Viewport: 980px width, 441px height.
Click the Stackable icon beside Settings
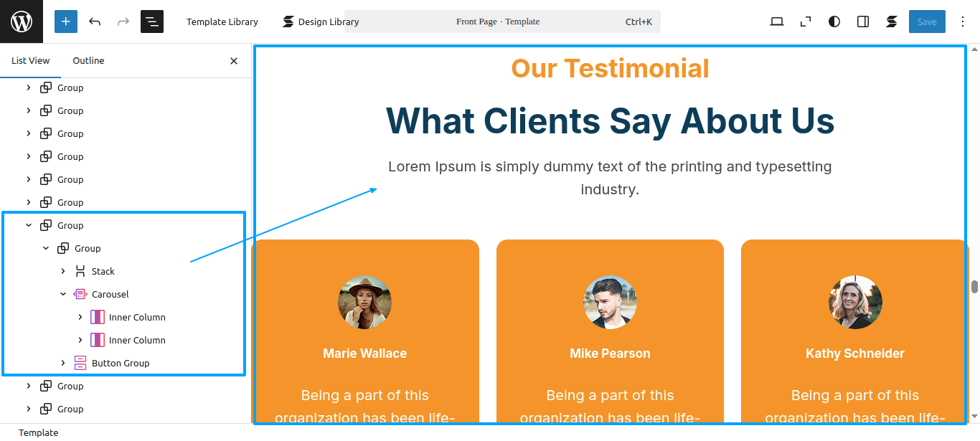point(892,22)
